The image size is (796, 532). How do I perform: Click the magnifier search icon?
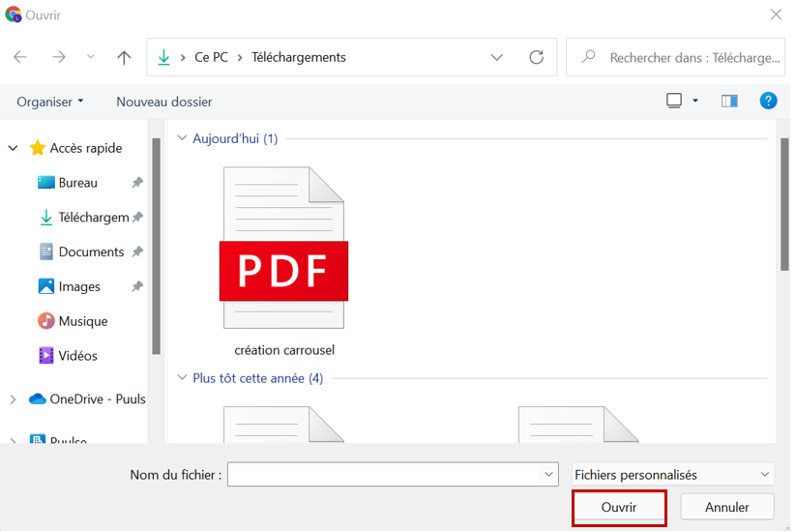pos(588,56)
